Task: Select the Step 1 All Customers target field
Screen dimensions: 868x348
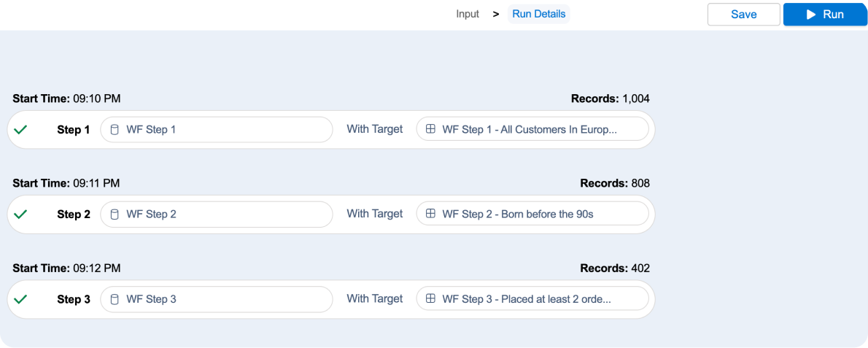Action: point(532,130)
